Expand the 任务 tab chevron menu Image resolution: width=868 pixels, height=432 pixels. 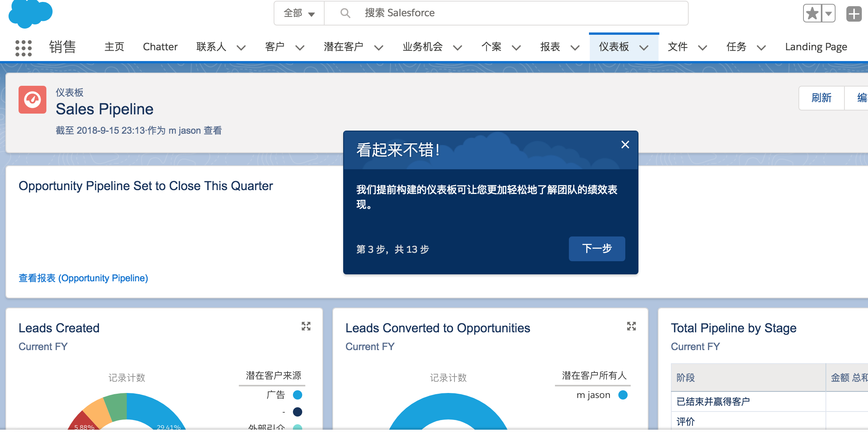pyautogui.click(x=761, y=48)
